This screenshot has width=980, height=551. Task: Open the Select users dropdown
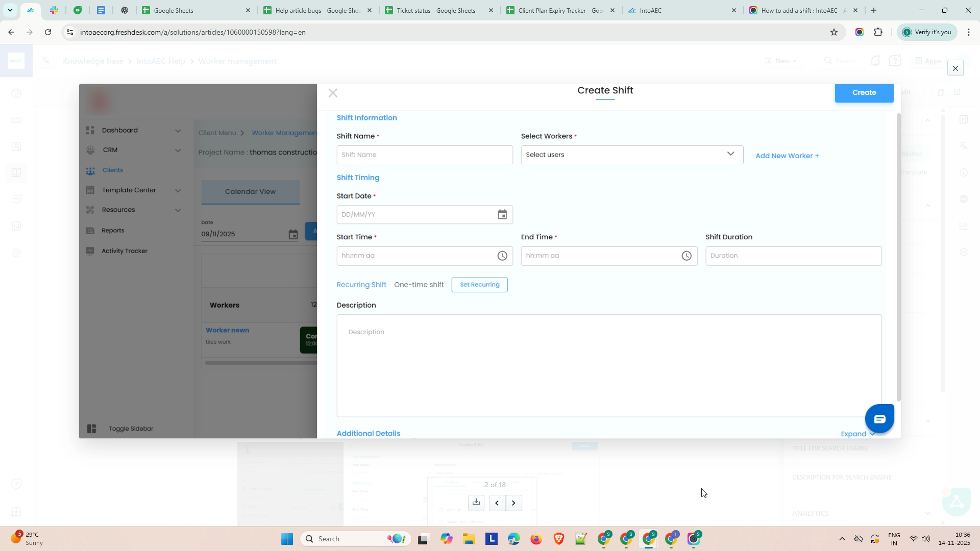tap(631, 155)
